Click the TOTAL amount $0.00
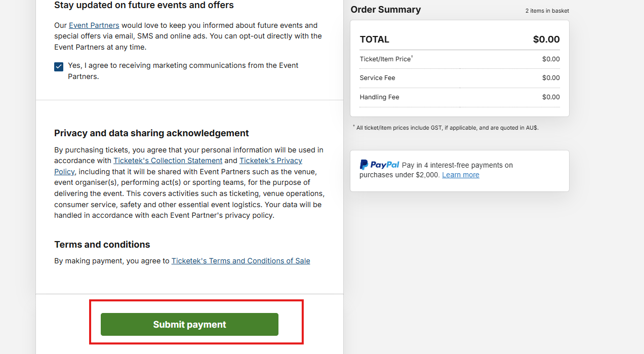The image size is (644, 354). coord(546,40)
